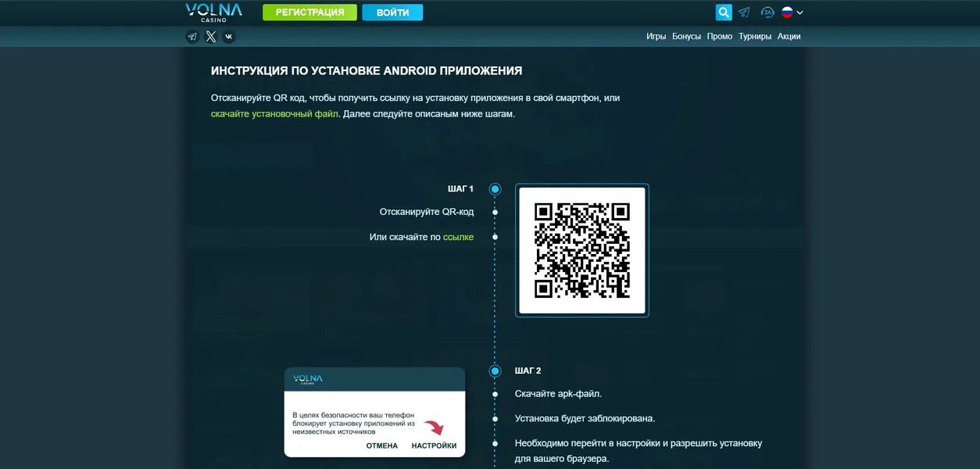The image size is (980, 469).
Task: Open the search icon in header
Action: click(x=724, y=13)
